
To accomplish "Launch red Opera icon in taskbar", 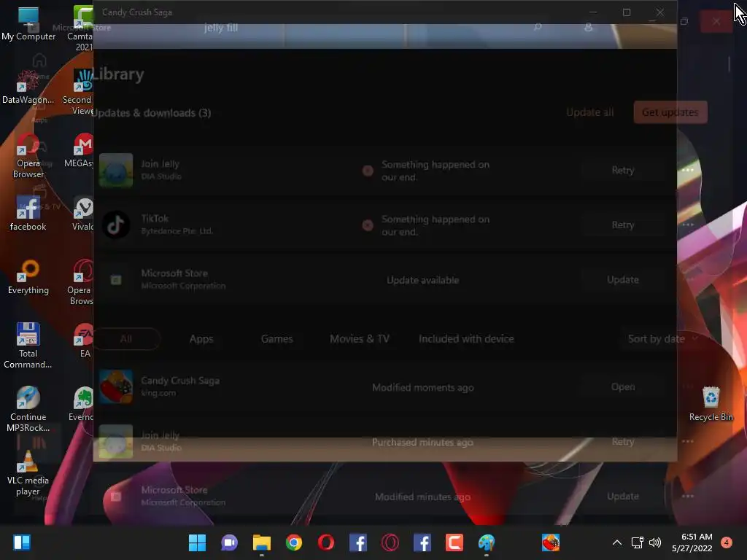I will [x=326, y=542].
